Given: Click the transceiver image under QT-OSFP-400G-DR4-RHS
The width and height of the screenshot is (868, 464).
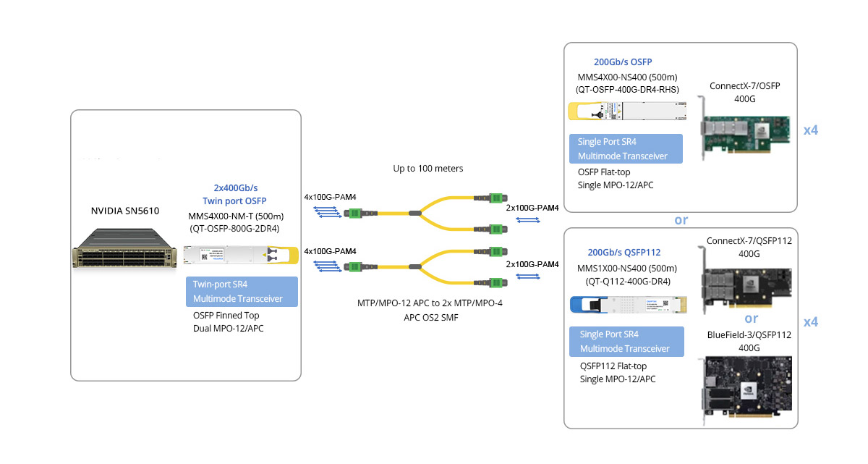Looking at the screenshot, I should 628,111.
